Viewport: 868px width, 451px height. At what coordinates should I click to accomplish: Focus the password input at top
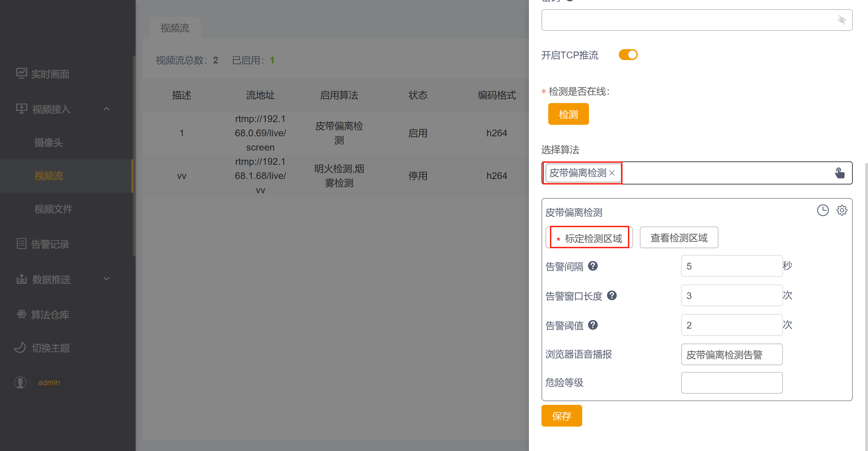pyautogui.click(x=697, y=20)
